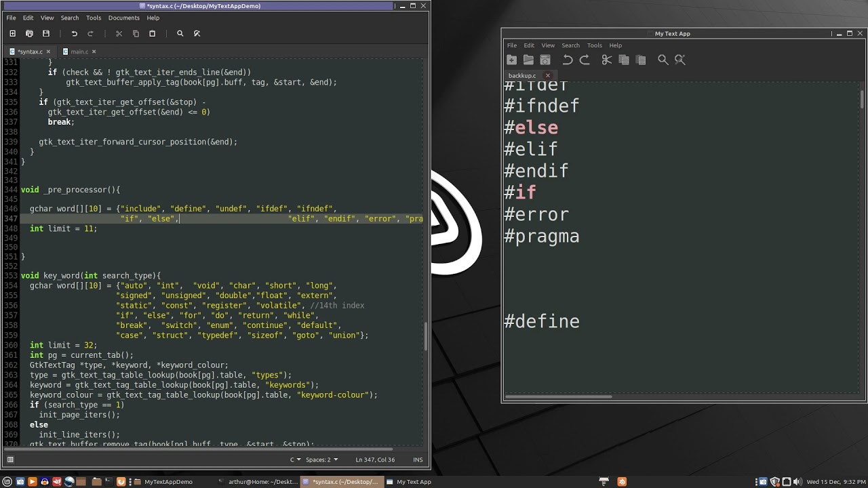Open File menu in My Text App
868x488 pixels.
point(512,45)
